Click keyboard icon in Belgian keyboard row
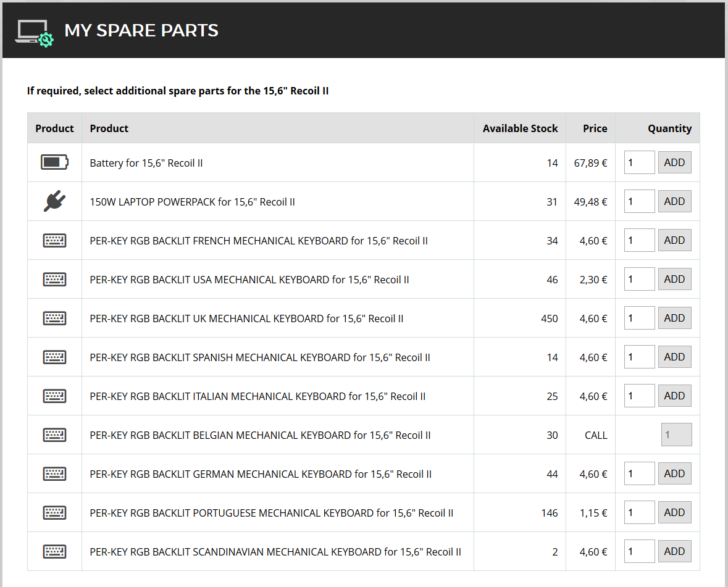 [x=54, y=435]
